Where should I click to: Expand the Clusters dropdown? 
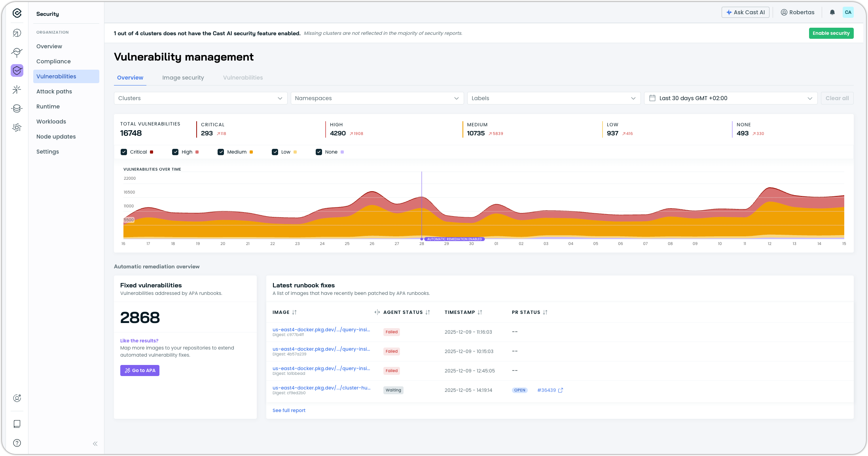point(200,98)
